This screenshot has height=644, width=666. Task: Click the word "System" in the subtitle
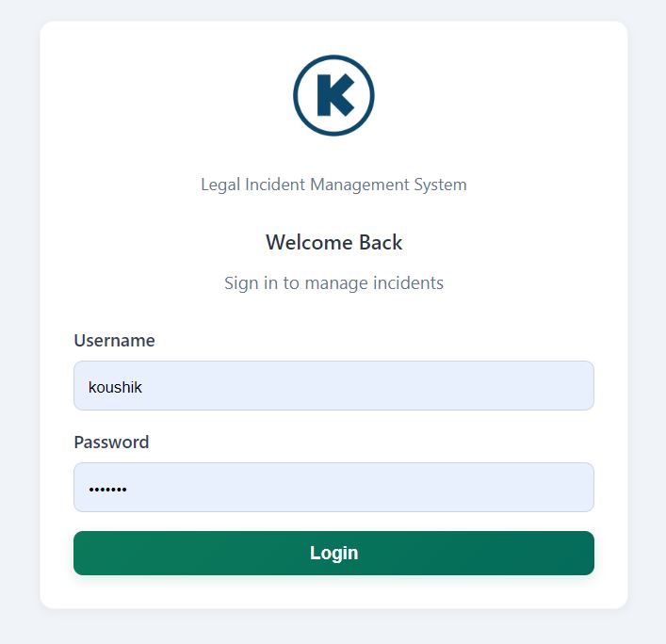(440, 185)
